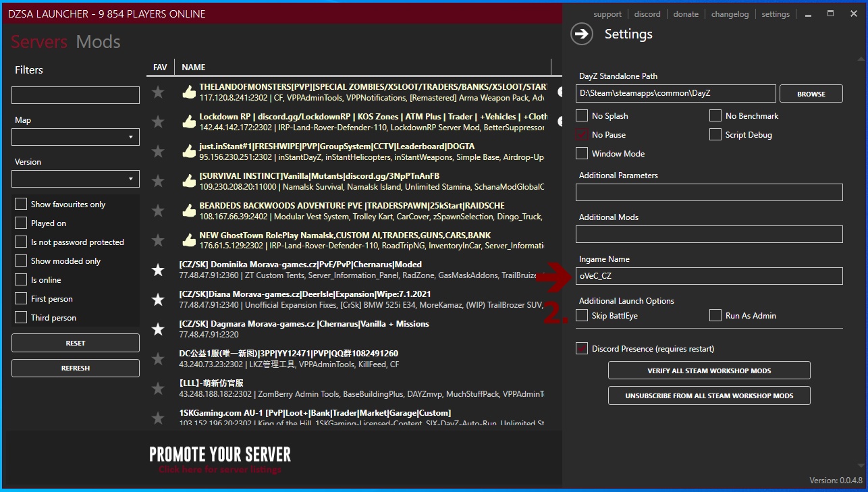Toggle favorite star for Dagmara Morava-games.cz server

pos(158,329)
